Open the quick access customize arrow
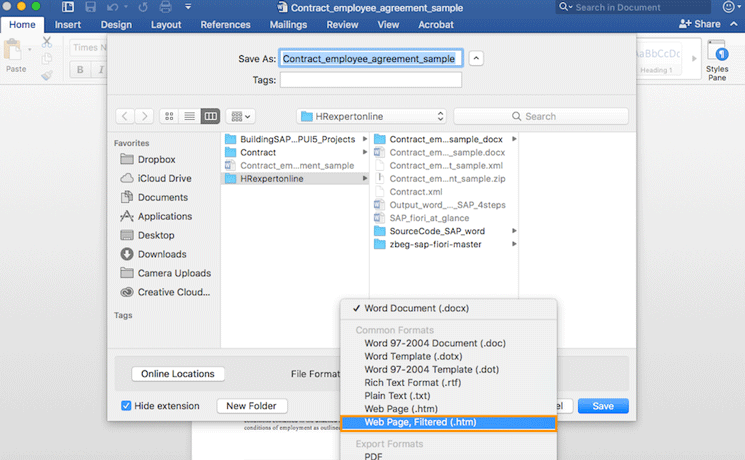 [x=188, y=7]
